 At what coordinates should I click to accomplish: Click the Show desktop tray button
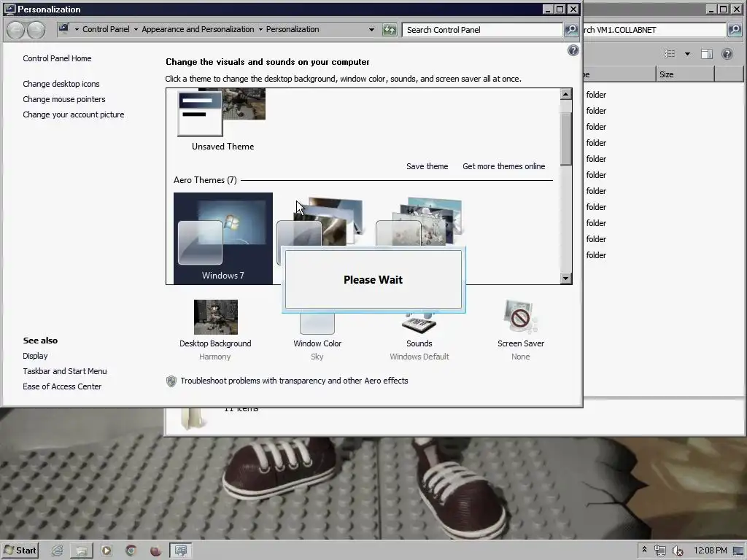738,551
